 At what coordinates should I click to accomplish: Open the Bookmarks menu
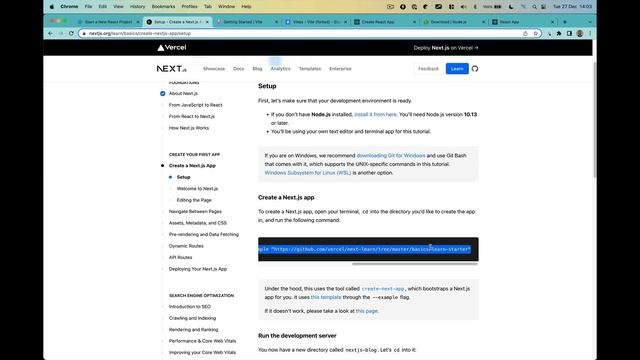pyautogui.click(x=163, y=7)
